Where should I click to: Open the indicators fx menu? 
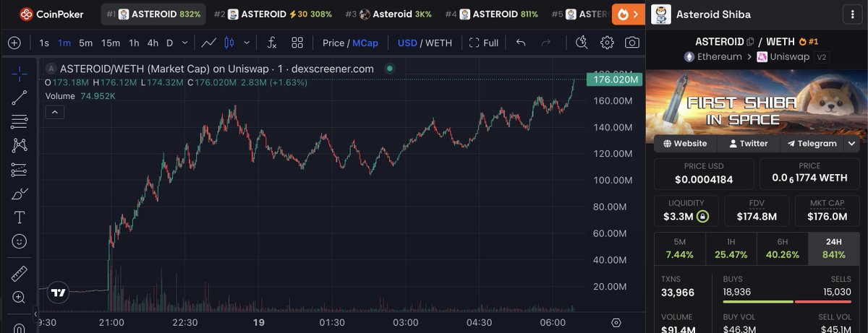[272, 43]
